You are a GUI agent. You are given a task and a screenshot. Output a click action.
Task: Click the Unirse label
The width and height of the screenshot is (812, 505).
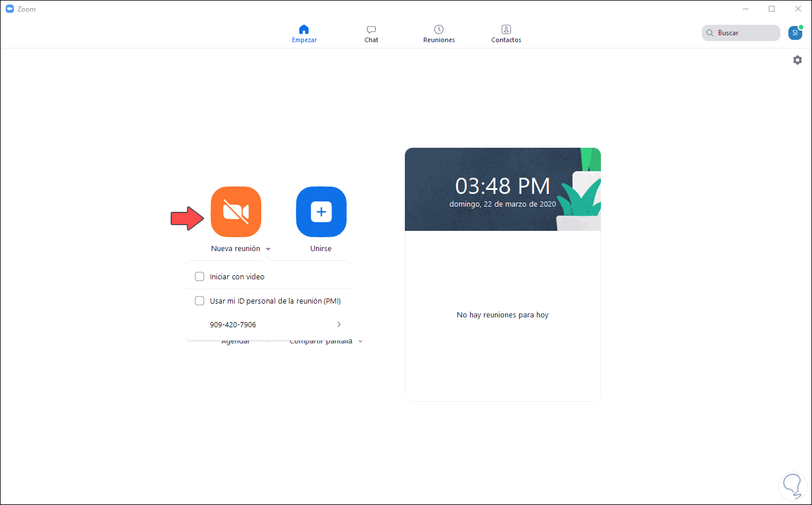click(x=321, y=249)
